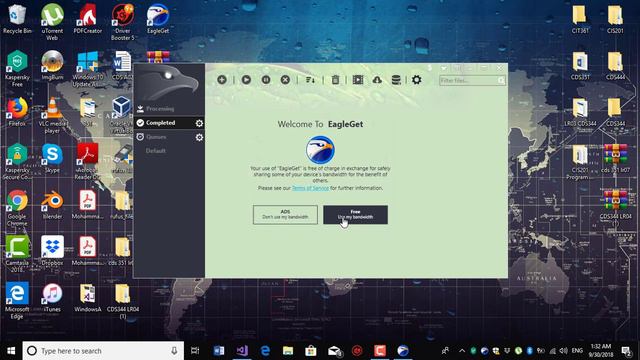The height and width of the screenshot is (360, 640).
Task: Open Kaspersky Free desktop icon
Action: [x=17, y=69]
